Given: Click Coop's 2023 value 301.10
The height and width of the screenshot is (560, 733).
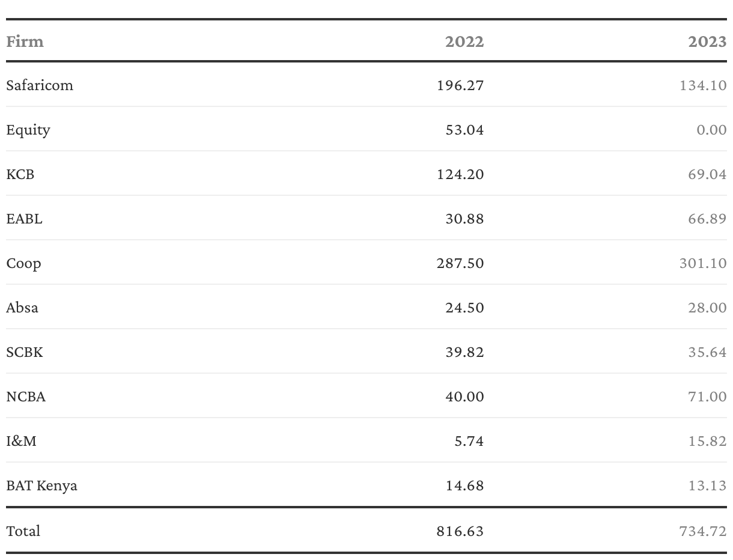Looking at the screenshot, I should tap(703, 263).
